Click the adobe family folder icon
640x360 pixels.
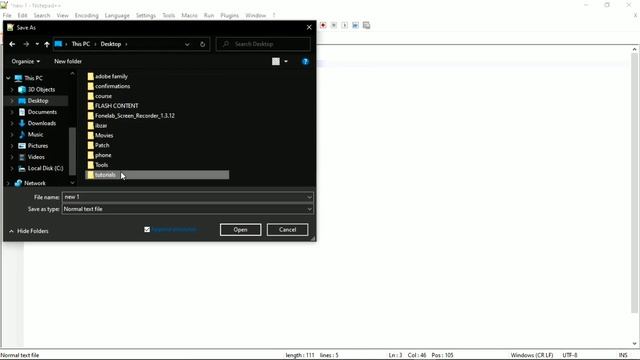pos(91,76)
